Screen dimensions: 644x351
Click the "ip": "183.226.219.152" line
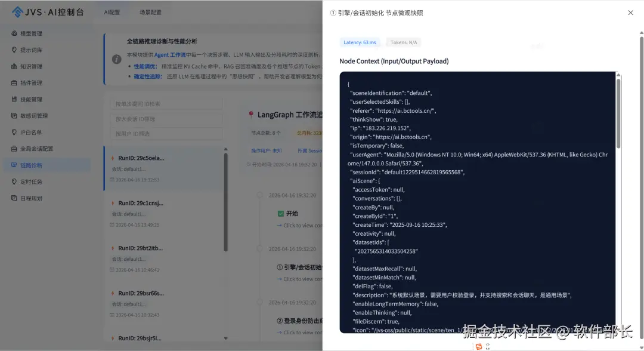(x=380, y=128)
